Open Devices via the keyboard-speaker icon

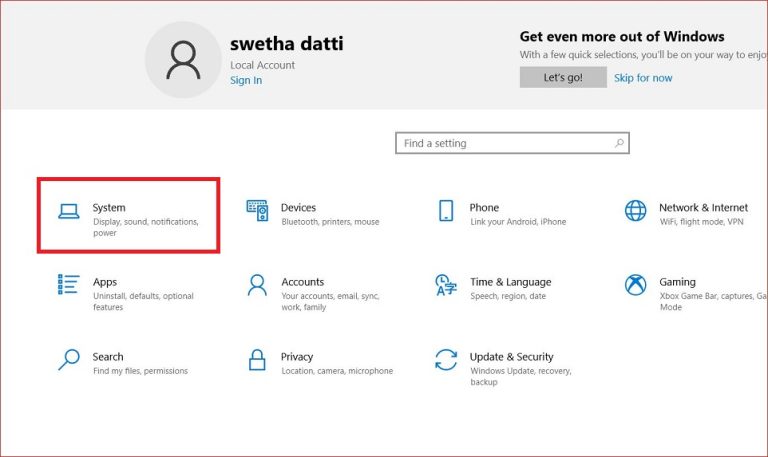pyautogui.click(x=257, y=211)
